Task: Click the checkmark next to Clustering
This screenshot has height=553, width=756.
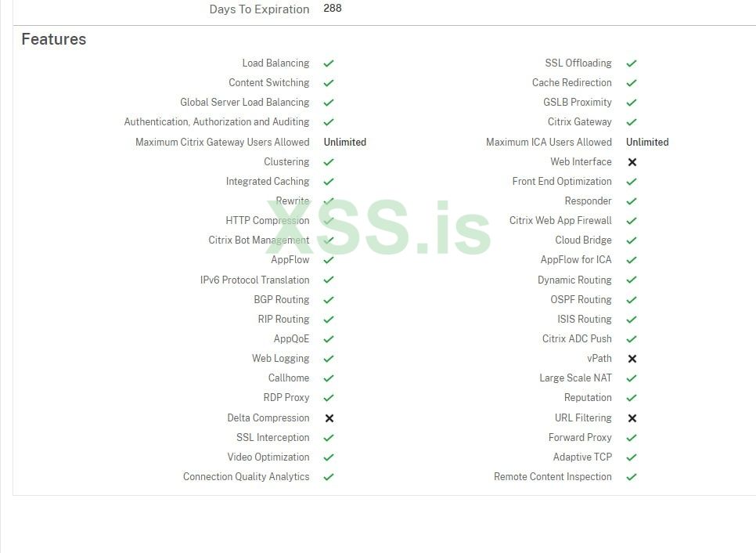Action: pos(329,162)
